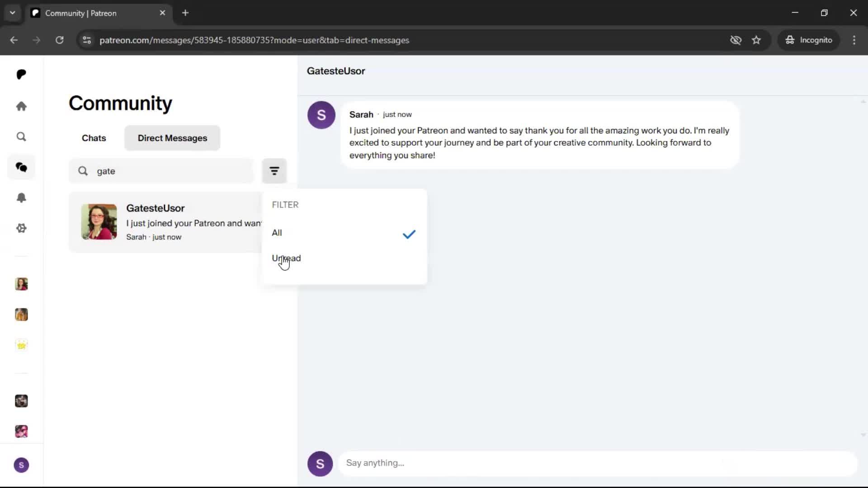
Task: Click the 'Community' heading
Action: [x=120, y=103]
